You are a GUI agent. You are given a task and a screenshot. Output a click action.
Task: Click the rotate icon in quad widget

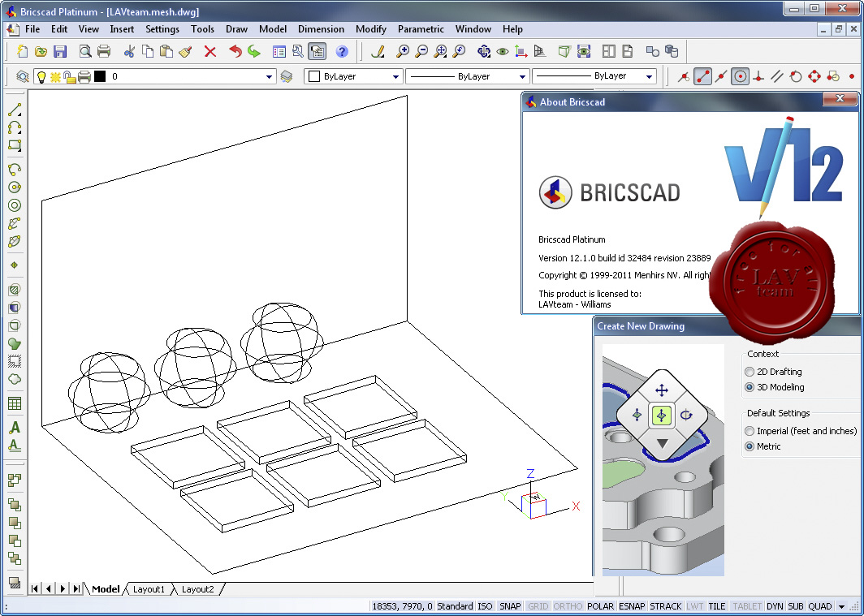pyautogui.click(x=686, y=415)
